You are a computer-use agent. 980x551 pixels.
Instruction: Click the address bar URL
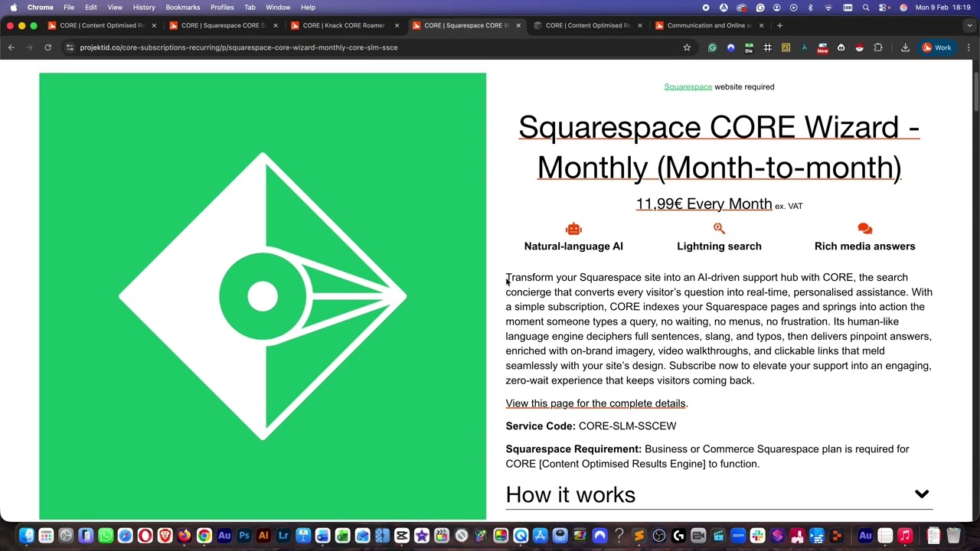pos(239,47)
